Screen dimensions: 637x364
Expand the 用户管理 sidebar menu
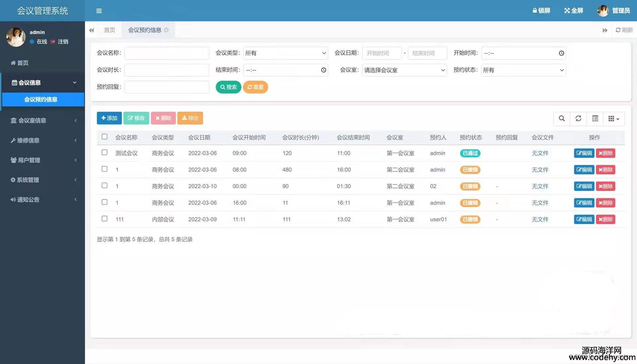[42, 160]
